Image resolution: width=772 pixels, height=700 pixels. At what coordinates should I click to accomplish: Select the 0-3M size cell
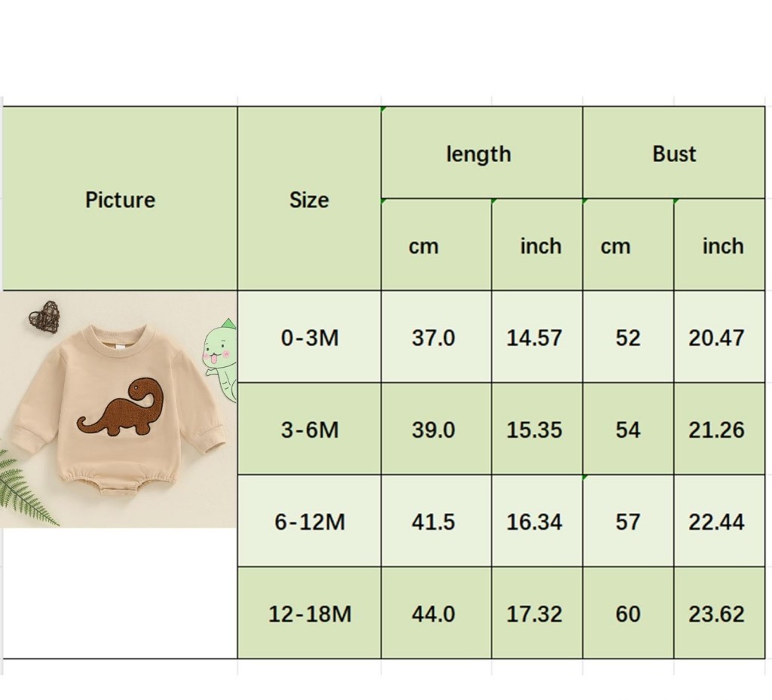click(x=309, y=338)
